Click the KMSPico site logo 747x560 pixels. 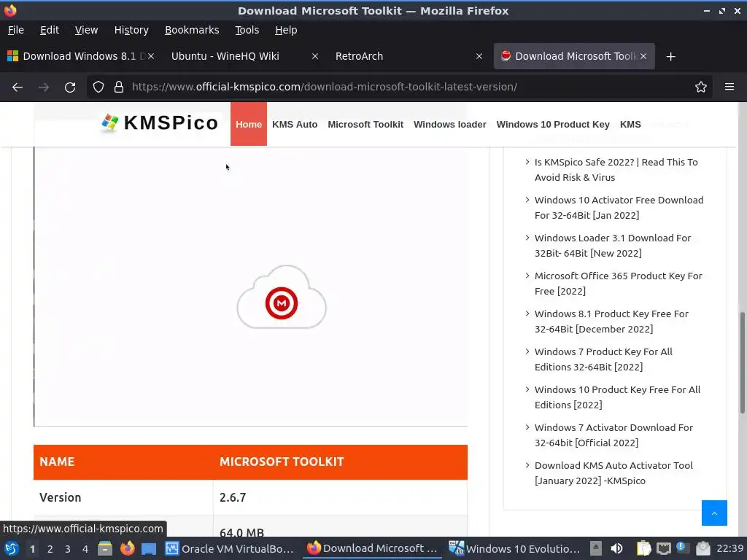click(x=160, y=122)
